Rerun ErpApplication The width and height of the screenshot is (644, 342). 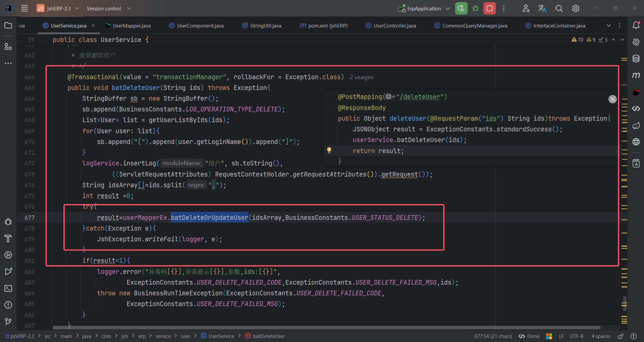(x=461, y=8)
